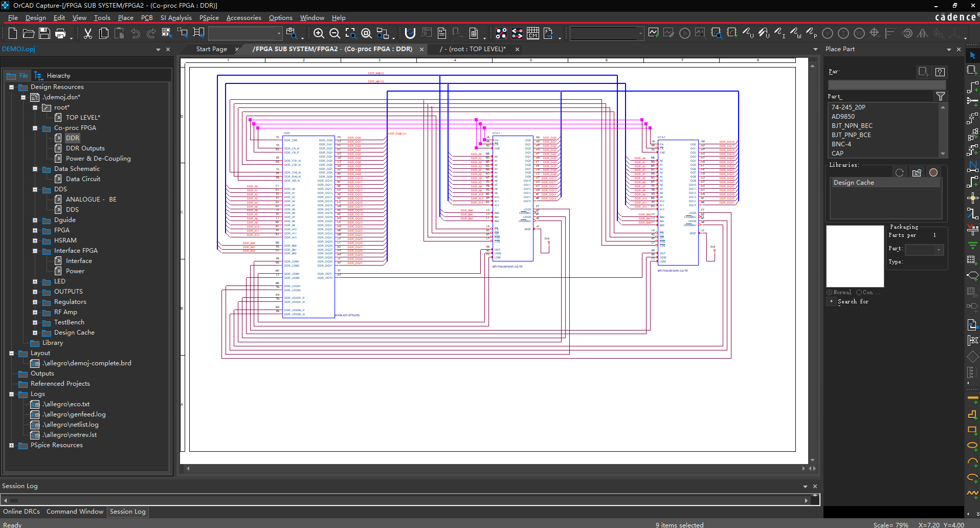Click the New Simulation Profile icon
The width and height of the screenshot is (980, 528).
pos(653,33)
